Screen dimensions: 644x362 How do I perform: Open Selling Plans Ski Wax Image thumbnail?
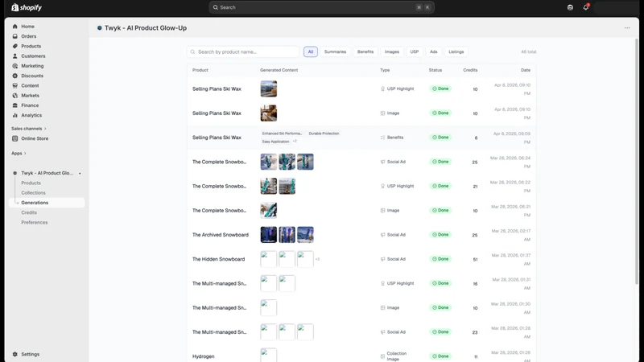click(269, 113)
